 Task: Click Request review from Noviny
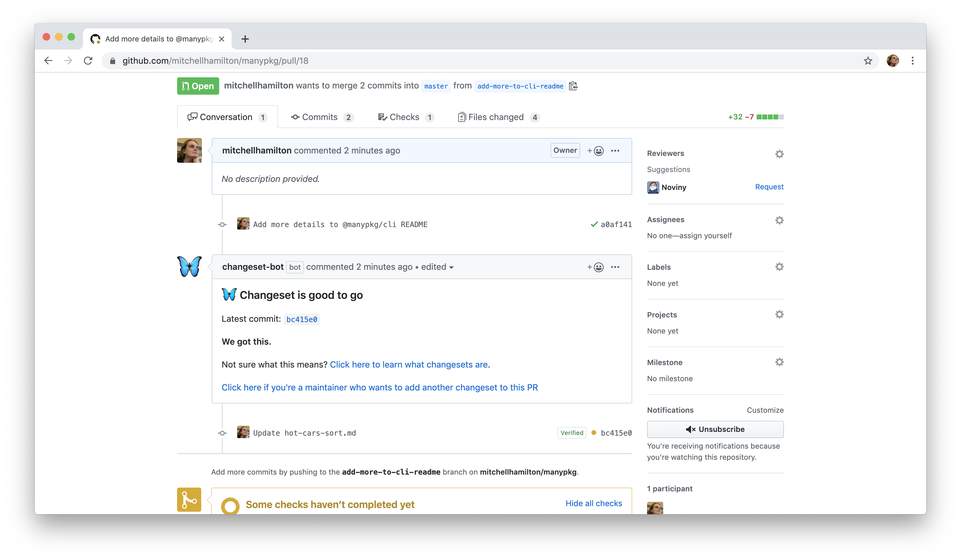coord(768,187)
